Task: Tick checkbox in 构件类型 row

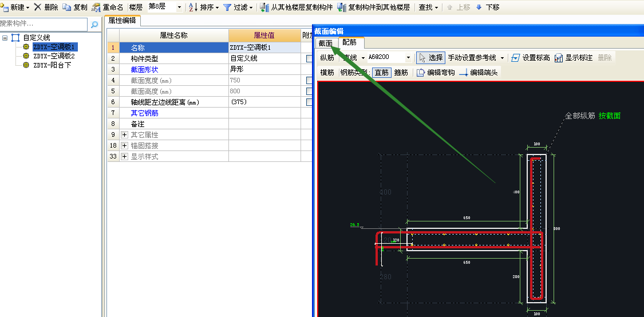Action: point(309,59)
